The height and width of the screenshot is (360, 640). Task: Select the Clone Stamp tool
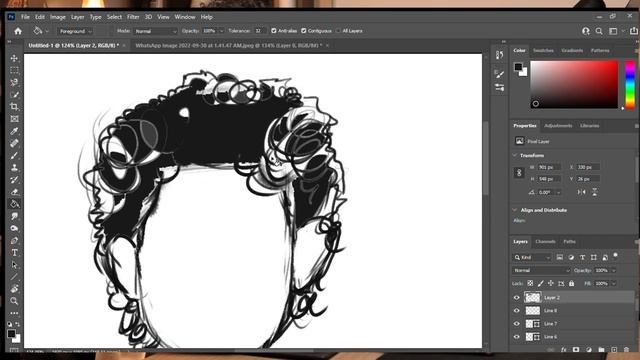coord(14,167)
